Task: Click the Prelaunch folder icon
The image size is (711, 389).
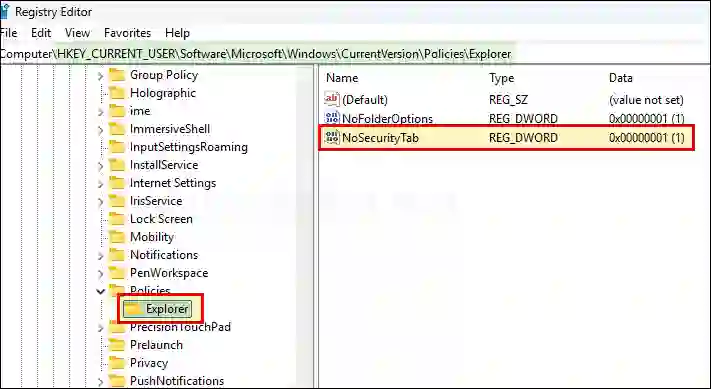Action: point(117,345)
